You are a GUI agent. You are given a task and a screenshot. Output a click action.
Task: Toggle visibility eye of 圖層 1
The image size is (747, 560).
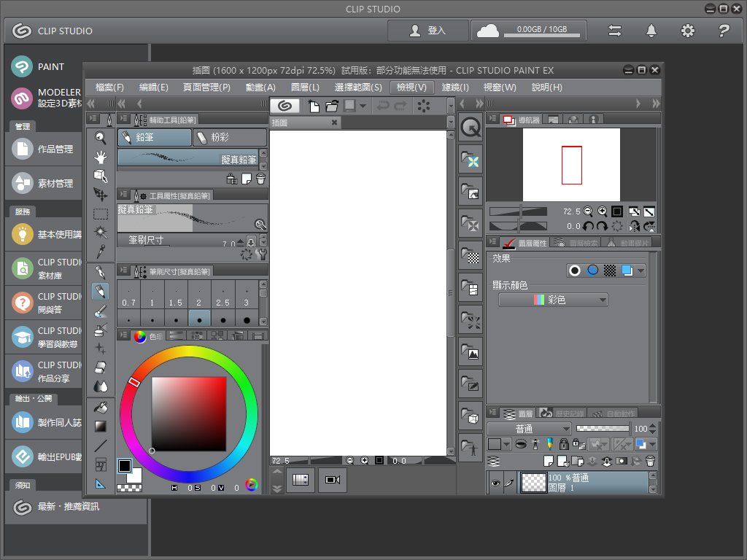point(495,483)
